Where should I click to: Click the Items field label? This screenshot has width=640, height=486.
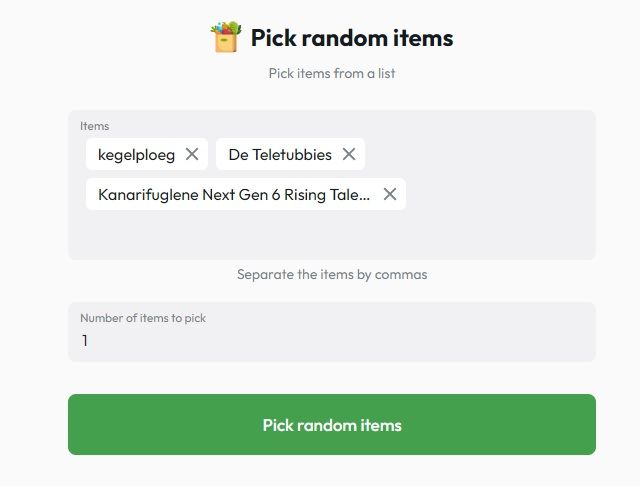point(95,126)
